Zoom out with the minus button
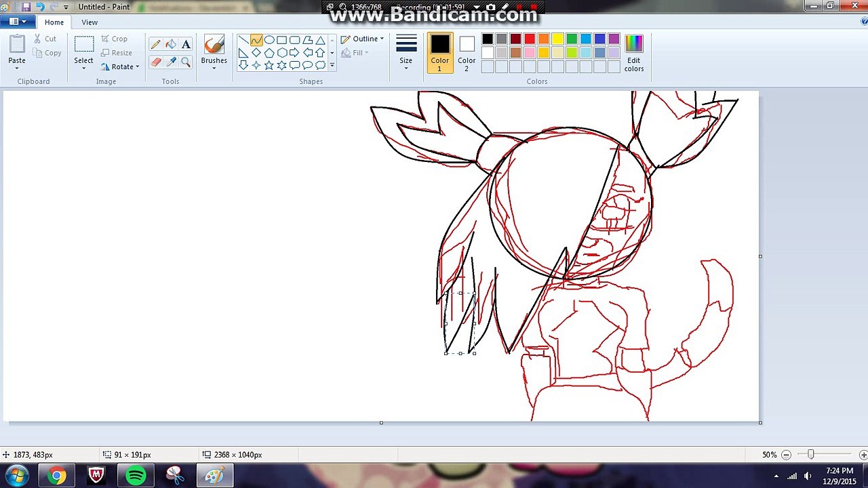Image resolution: width=868 pixels, height=488 pixels. point(787,455)
